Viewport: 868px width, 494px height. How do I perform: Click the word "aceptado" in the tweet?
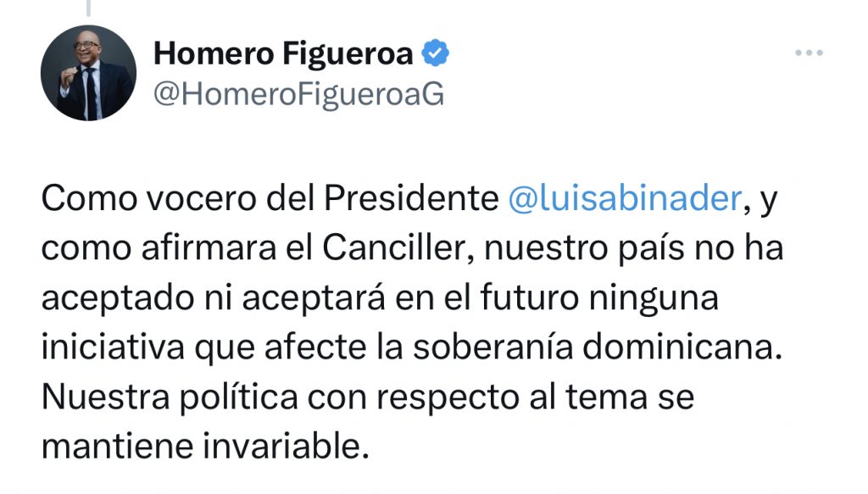pyautogui.click(x=118, y=299)
